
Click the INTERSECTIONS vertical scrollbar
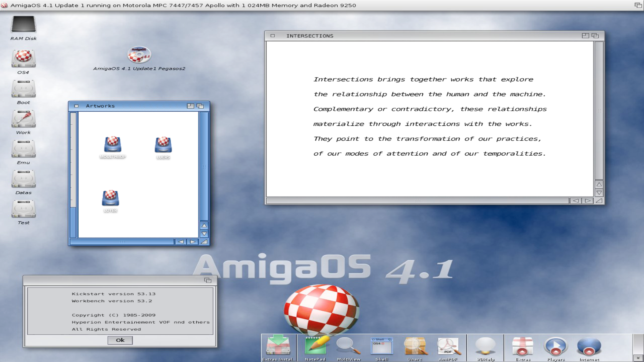coord(599,111)
